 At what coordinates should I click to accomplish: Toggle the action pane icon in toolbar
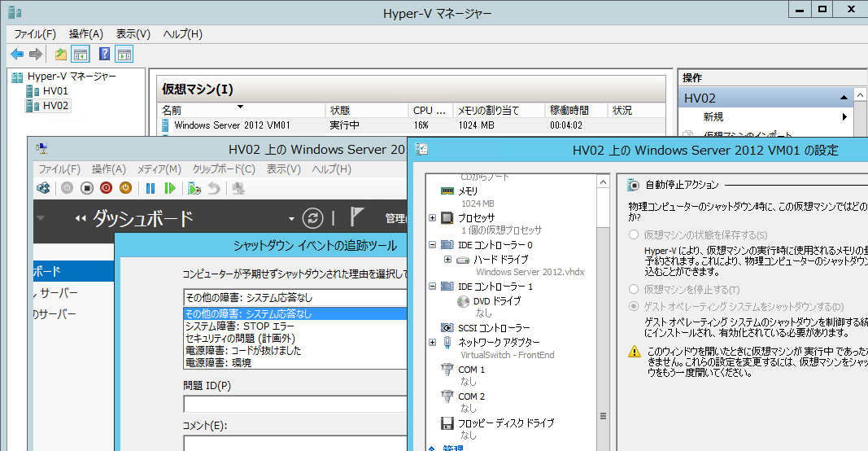click(x=124, y=55)
